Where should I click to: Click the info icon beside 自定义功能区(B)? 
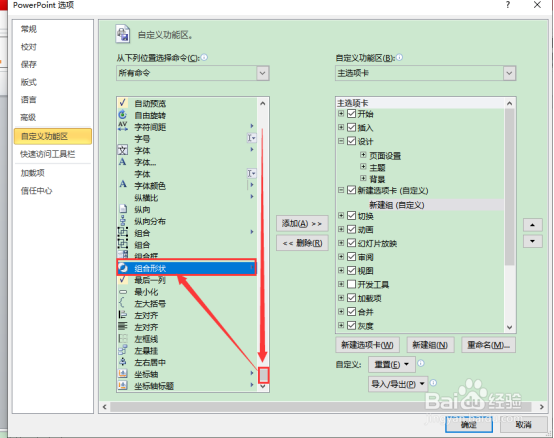[x=399, y=57]
